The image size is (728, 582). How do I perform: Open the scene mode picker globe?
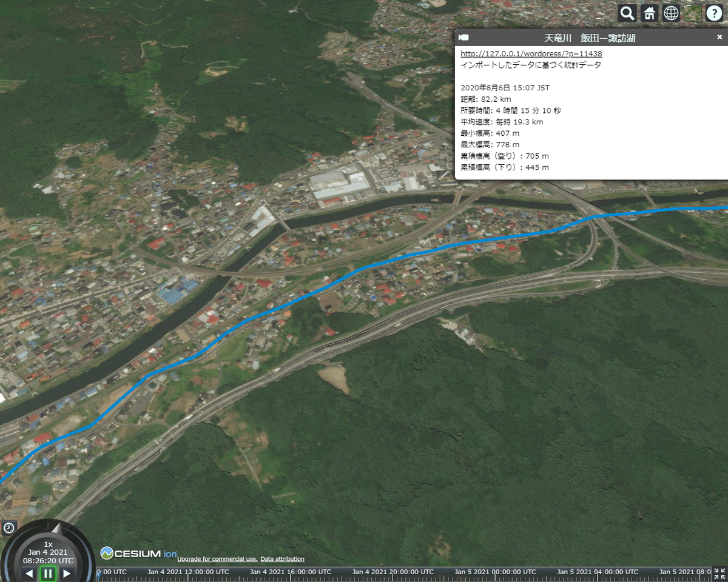[671, 13]
